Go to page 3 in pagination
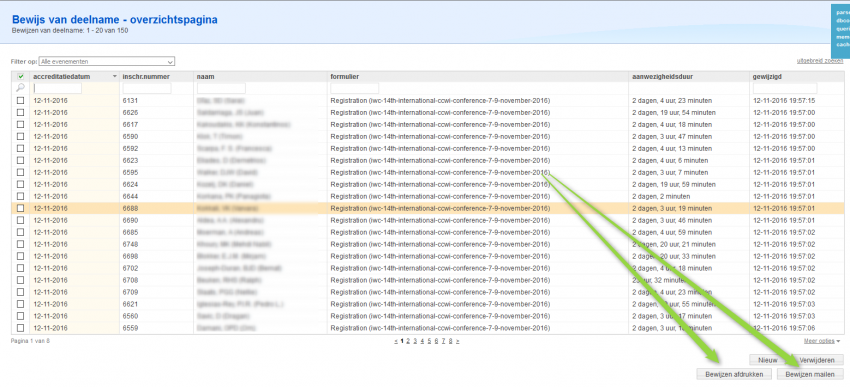The image size is (850, 387). point(415,341)
